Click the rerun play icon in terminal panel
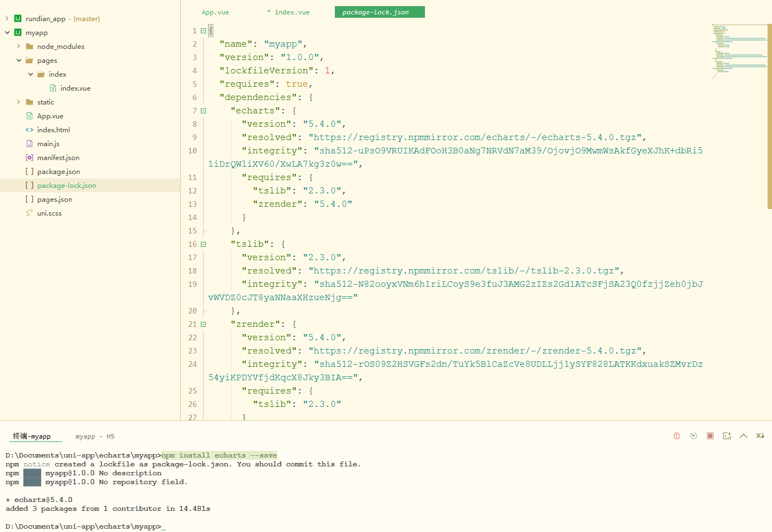This screenshot has height=532, width=772. pyautogui.click(x=694, y=436)
